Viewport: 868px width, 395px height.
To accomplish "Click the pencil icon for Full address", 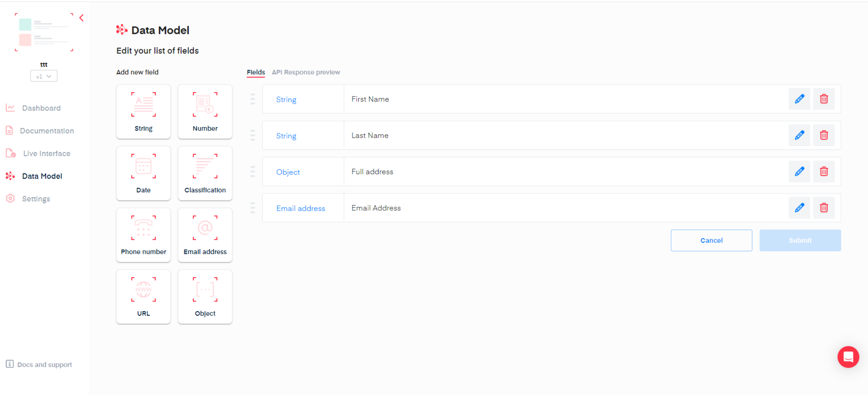I will [x=799, y=171].
